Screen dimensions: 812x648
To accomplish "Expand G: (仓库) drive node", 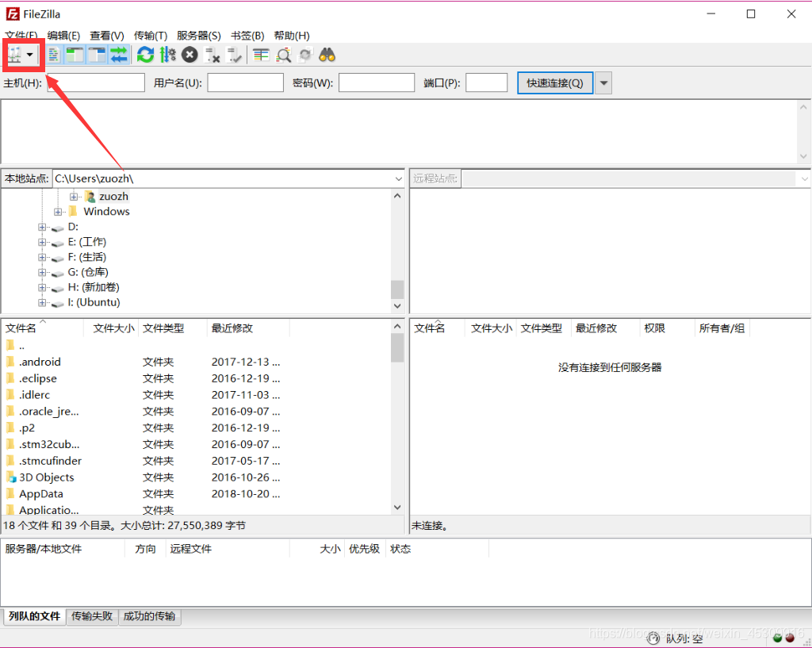I will [42, 272].
